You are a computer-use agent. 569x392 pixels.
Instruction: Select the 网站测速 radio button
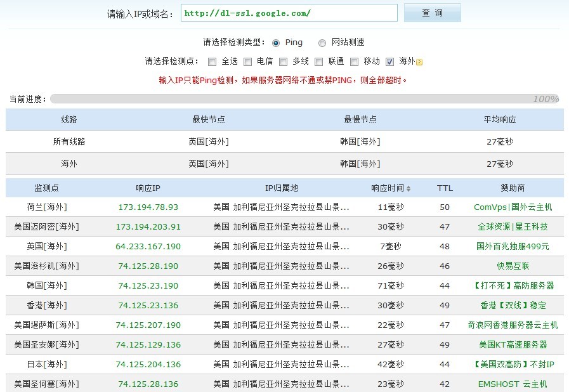pyautogui.click(x=322, y=43)
